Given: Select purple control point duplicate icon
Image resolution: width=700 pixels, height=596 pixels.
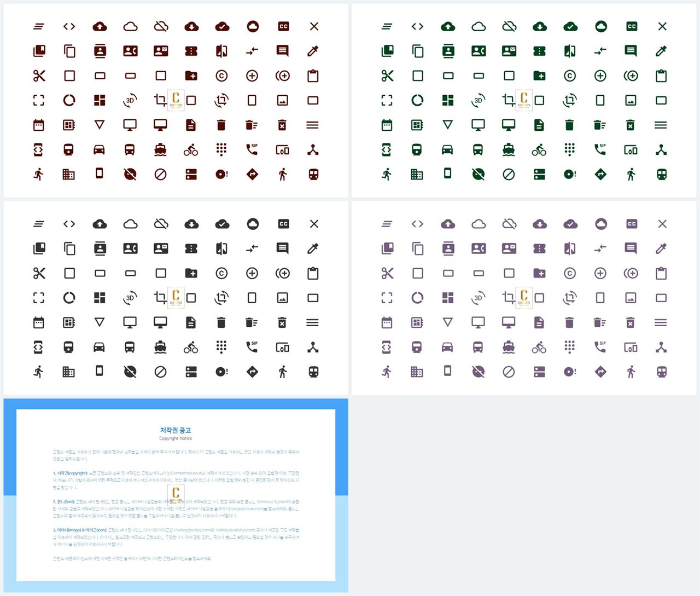Looking at the screenshot, I should click(x=631, y=273).
